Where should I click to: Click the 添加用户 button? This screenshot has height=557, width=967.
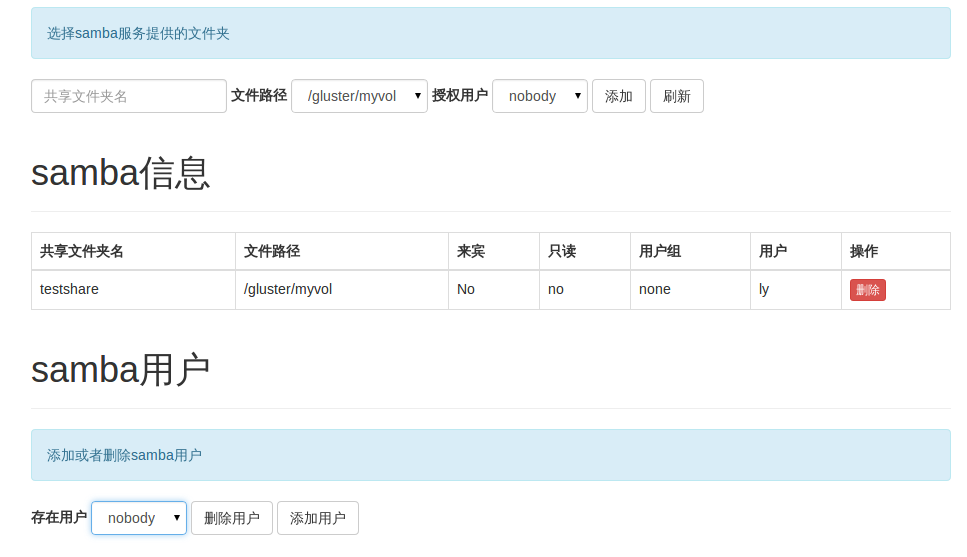pyautogui.click(x=318, y=518)
